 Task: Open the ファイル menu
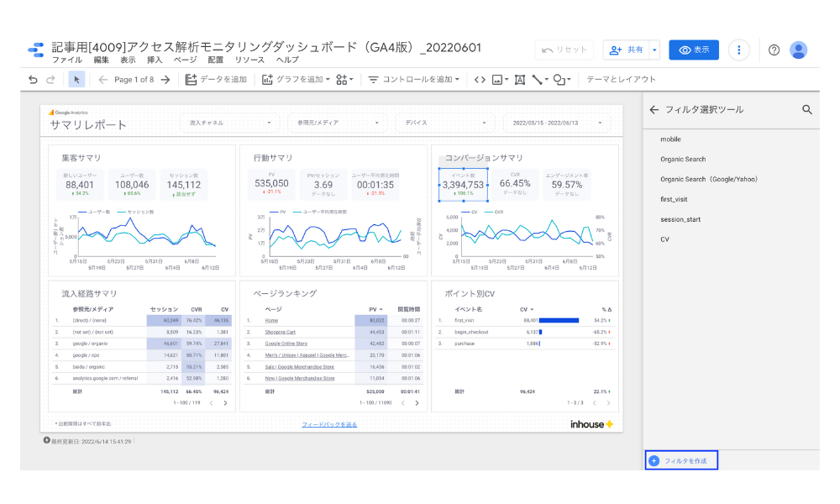click(67, 60)
